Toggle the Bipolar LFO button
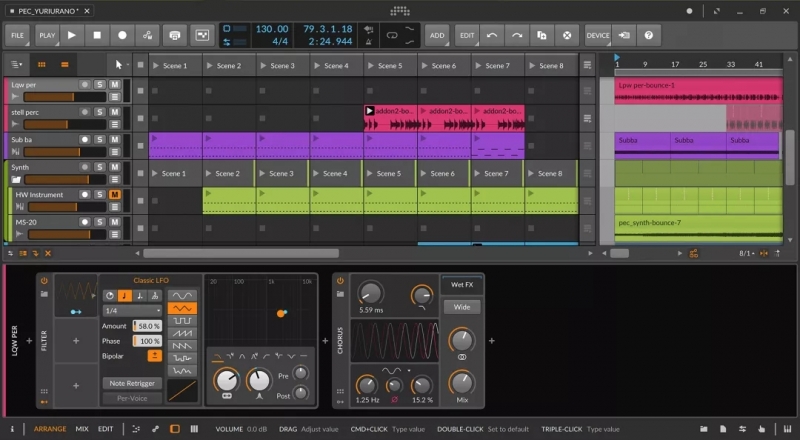This screenshot has width=800, height=440. tap(154, 356)
